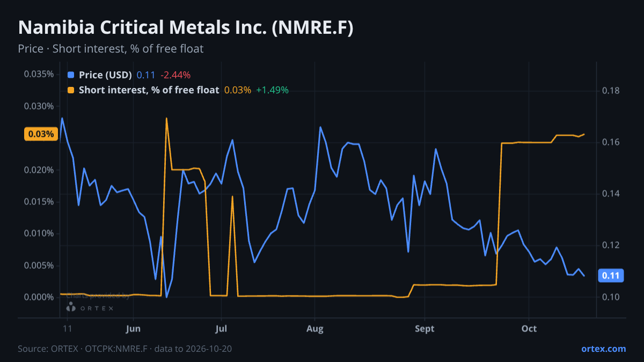Click the 0.020% left axis label
Viewport: 644px width, 362px height.
39,170
